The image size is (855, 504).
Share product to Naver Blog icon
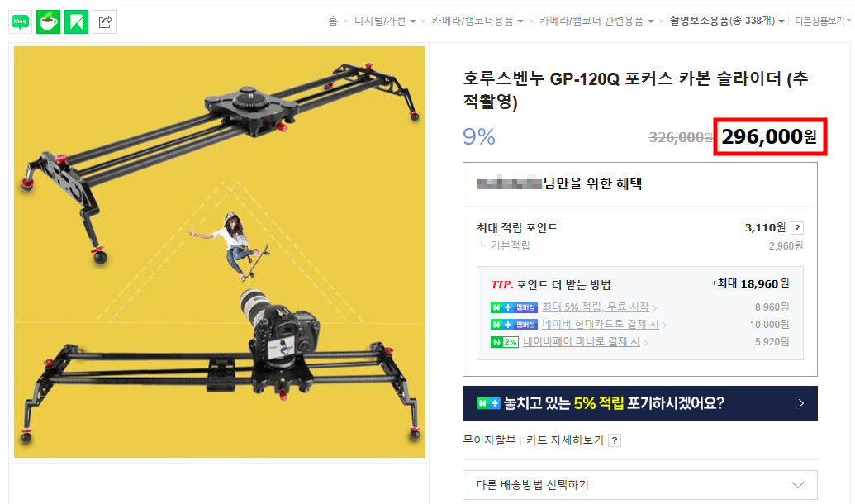[20, 21]
